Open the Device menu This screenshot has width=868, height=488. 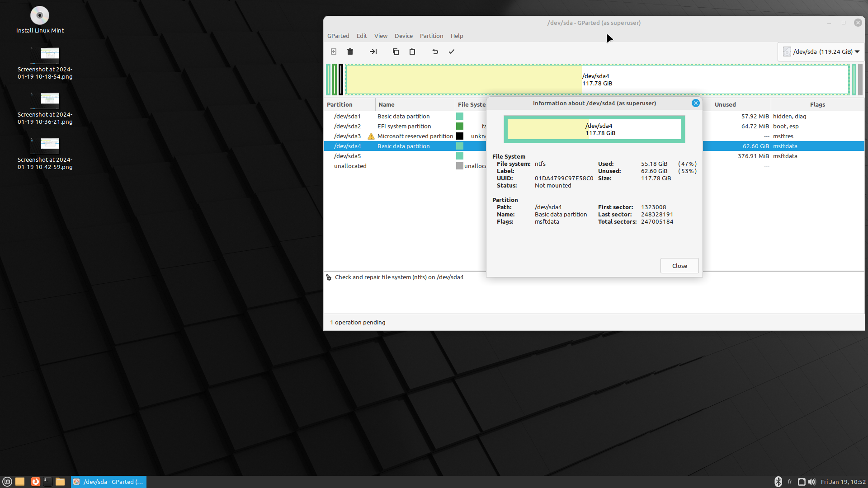click(x=403, y=36)
